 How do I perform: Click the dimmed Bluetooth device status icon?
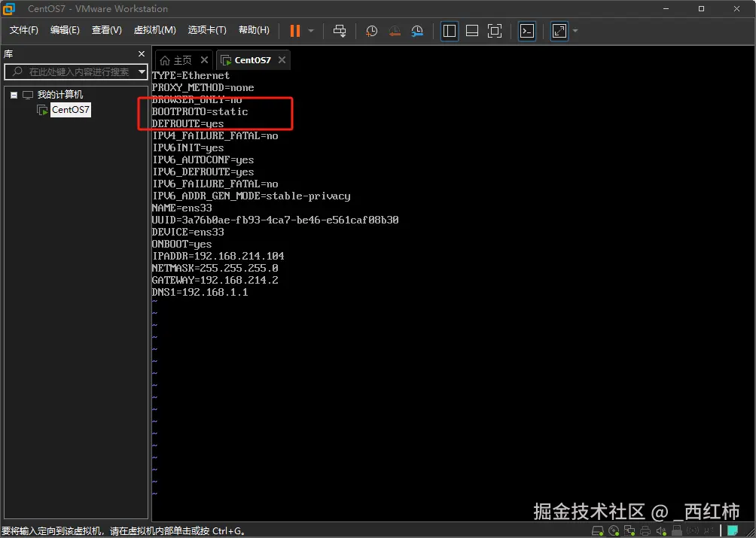(x=709, y=530)
